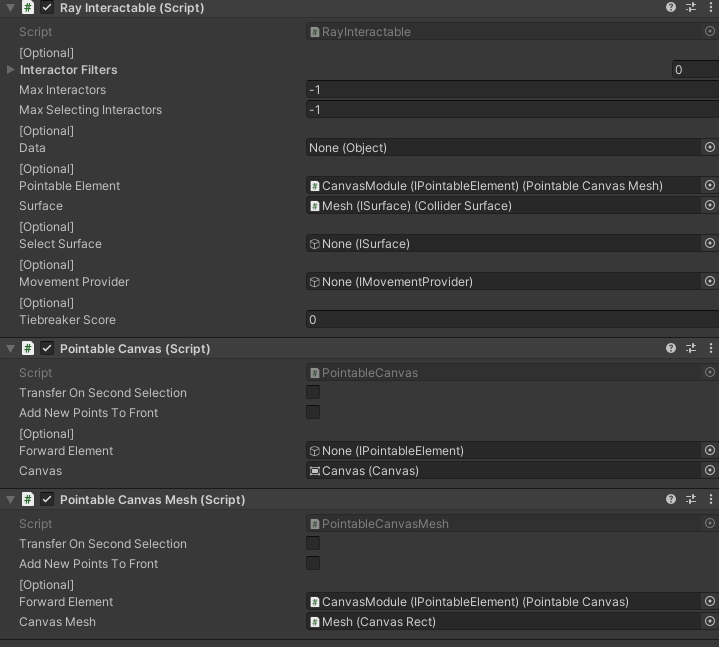Click the None (ISurface) Select Surface field
This screenshot has width=719, height=647.
[503, 243]
